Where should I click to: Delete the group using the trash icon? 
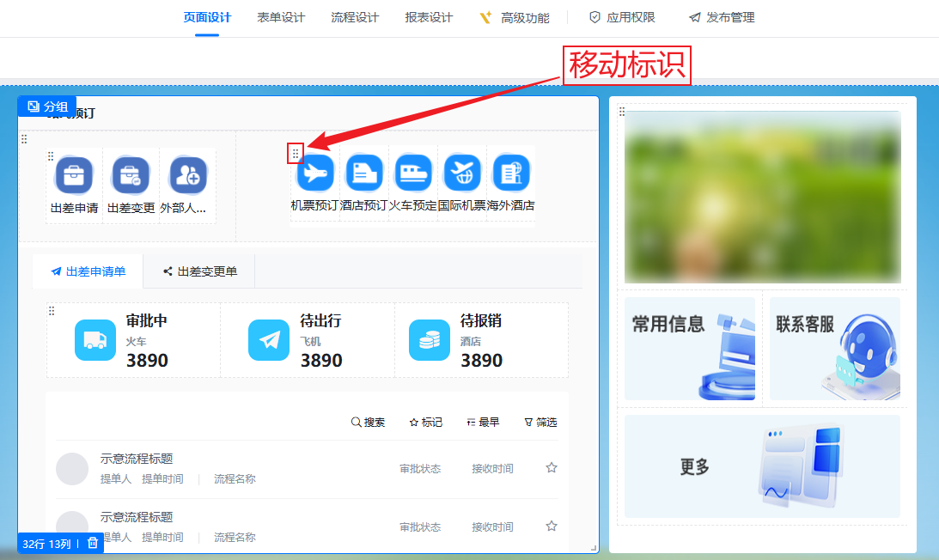(x=93, y=543)
